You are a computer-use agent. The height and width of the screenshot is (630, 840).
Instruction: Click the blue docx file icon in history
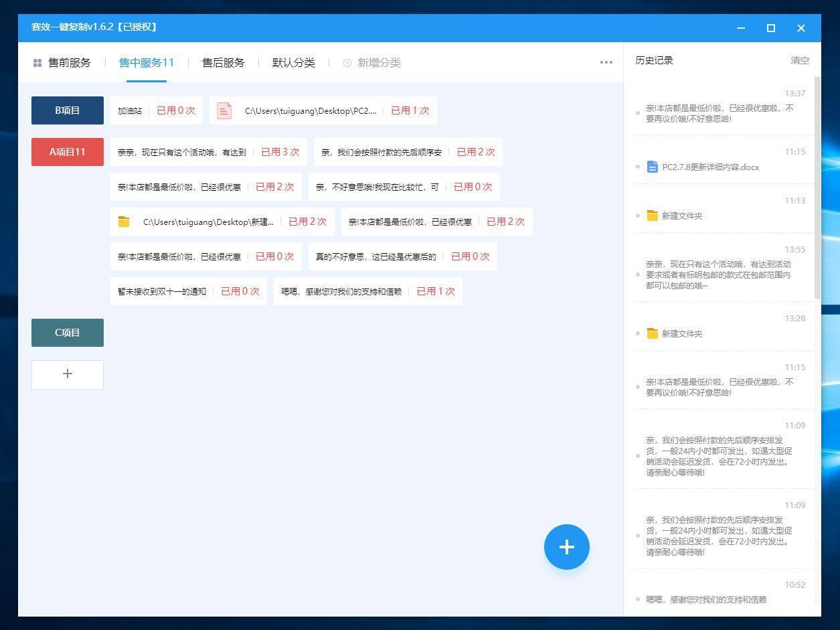tap(653, 167)
